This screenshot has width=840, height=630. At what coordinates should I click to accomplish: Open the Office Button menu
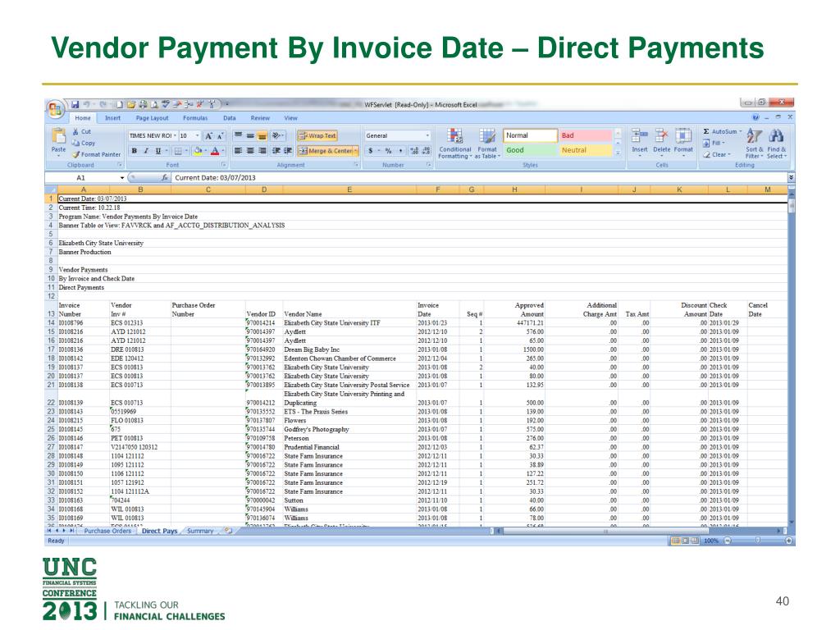pyautogui.click(x=55, y=109)
